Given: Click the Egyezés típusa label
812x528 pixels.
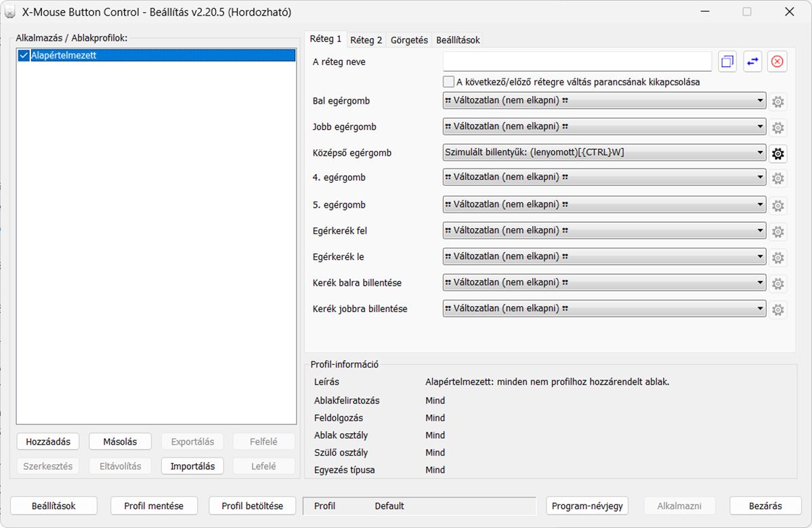Looking at the screenshot, I should pyautogui.click(x=345, y=470).
